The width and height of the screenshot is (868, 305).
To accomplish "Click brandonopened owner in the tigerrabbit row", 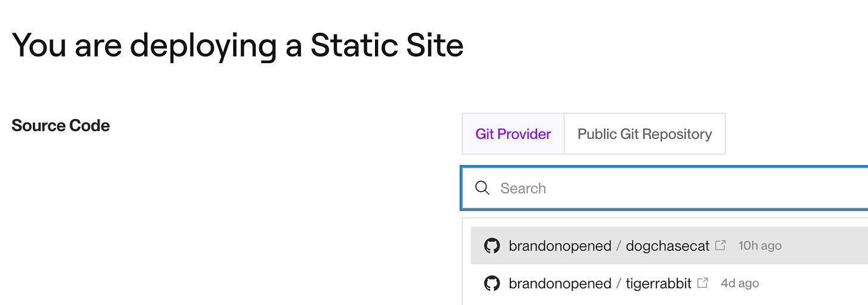I will pyautogui.click(x=560, y=283).
